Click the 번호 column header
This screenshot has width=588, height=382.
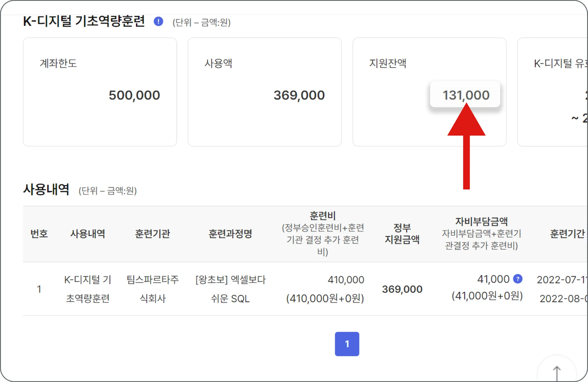click(x=39, y=234)
